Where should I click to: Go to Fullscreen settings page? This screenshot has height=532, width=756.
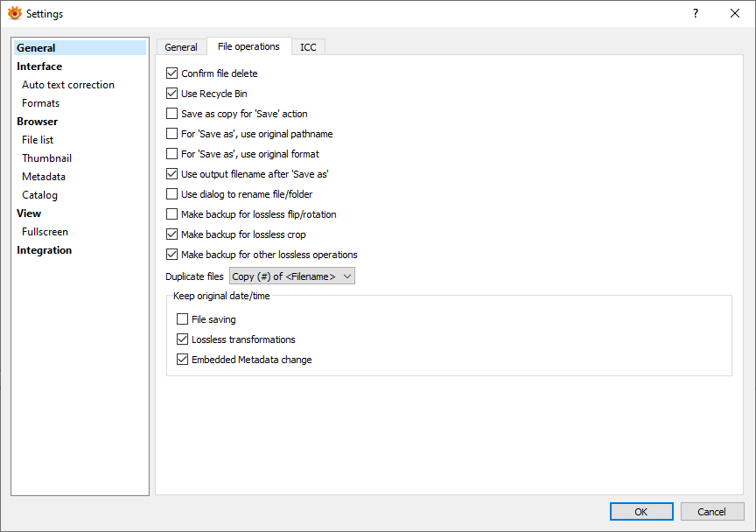[x=45, y=232]
